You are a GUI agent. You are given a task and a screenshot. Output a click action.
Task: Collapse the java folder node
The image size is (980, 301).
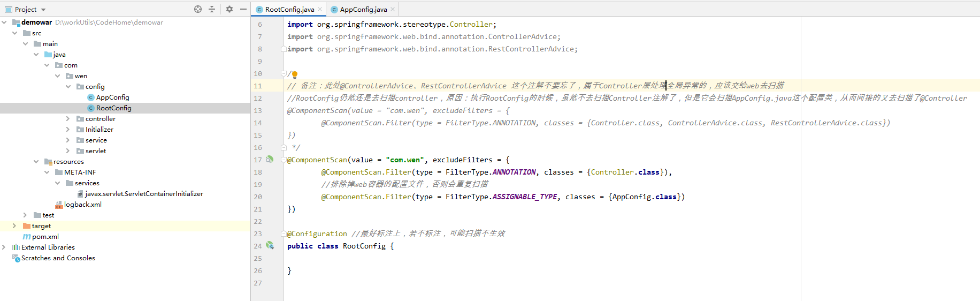[x=36, y=55]
